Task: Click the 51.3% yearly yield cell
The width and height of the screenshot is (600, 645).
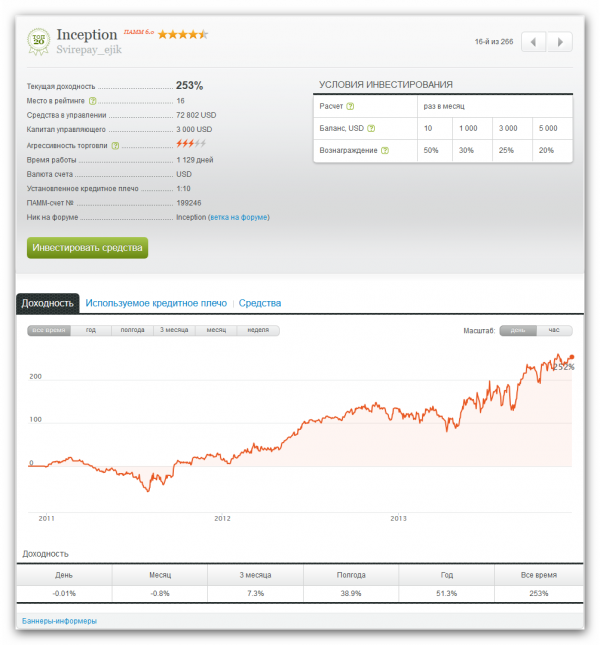Action: (447, 594)
